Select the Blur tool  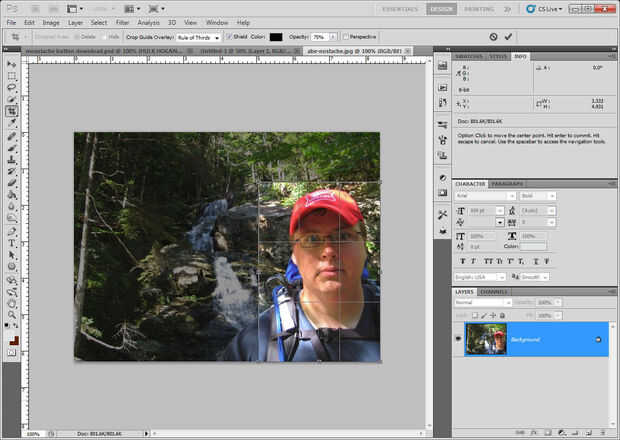[11, 206]
